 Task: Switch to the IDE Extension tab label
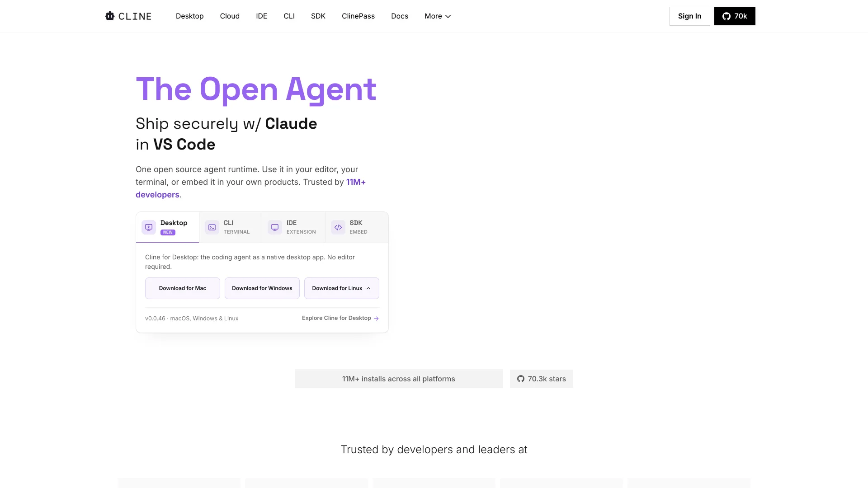coord(301,227)
